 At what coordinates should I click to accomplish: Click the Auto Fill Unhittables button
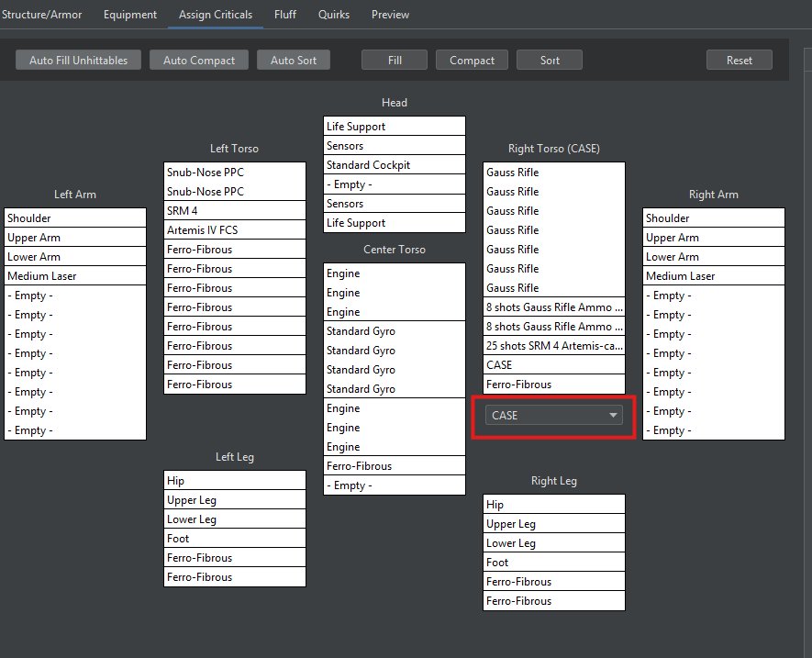pos(78,61)
